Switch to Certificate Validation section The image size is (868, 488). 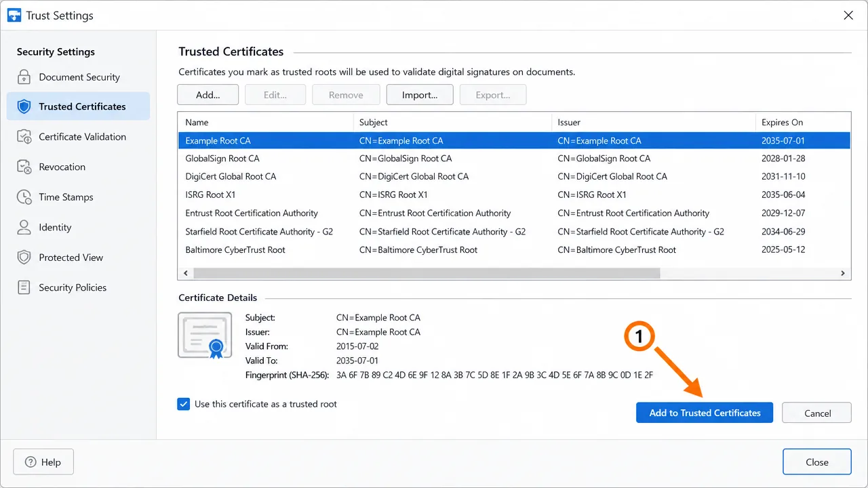(78, 137)
